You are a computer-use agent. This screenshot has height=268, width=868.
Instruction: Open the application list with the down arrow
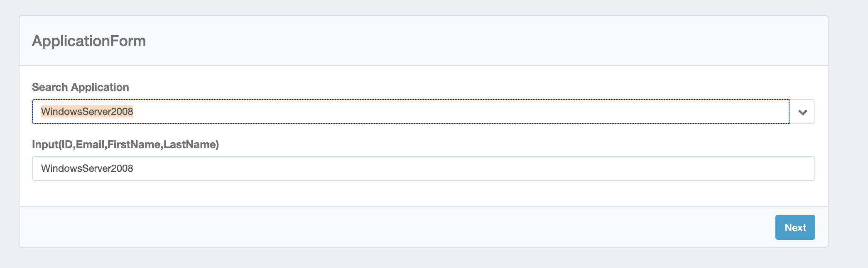(x=802, y=112)
